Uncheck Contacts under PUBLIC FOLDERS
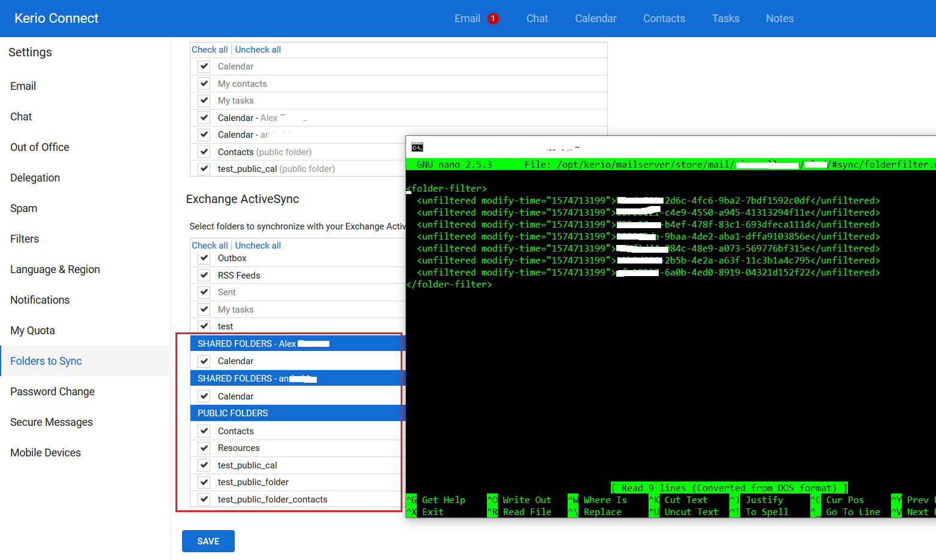Screen dimensions: 936x560 (204, 431)
